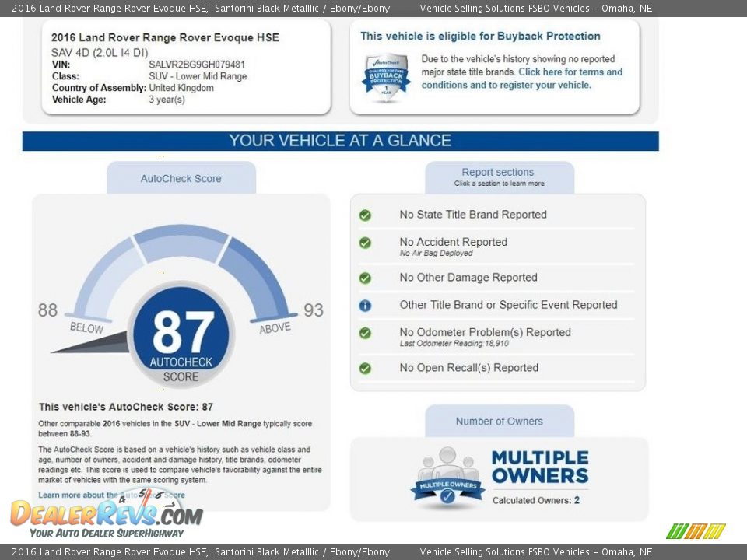Click the Calculated Owners: 2 text

pyautogui.click(x=536, y=500)
